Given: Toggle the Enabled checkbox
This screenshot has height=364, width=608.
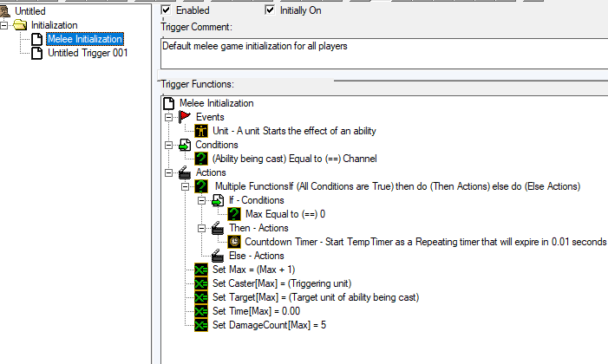Looking at the screenshot, I should pyautogui.click(x=166, y=10).
